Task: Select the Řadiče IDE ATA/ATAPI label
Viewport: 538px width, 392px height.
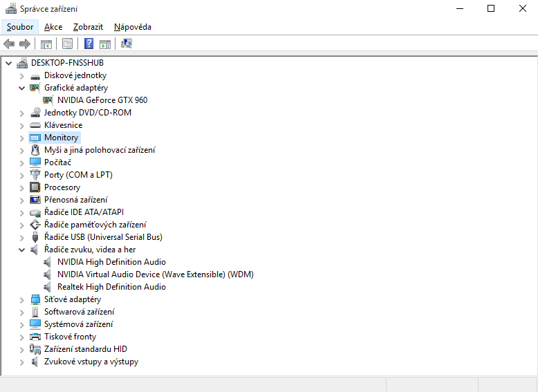Action: [84, 212]
